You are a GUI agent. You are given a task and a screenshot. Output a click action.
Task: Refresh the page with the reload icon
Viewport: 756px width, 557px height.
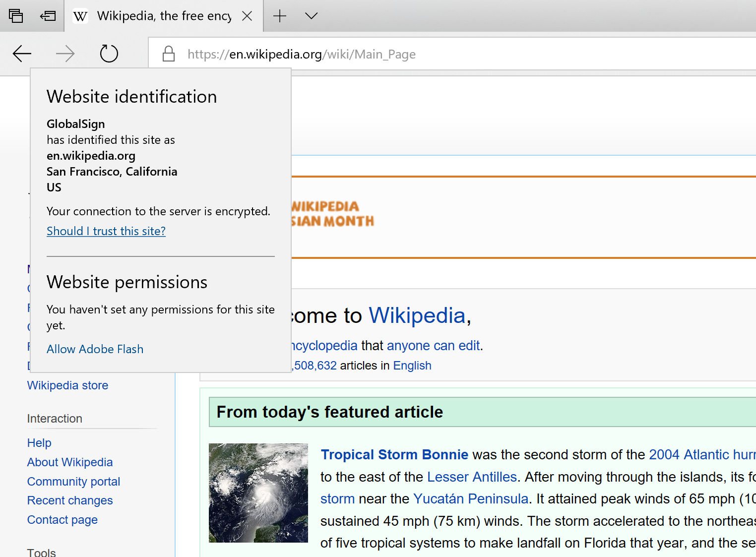pyautogui.click(x=109, y=54)
